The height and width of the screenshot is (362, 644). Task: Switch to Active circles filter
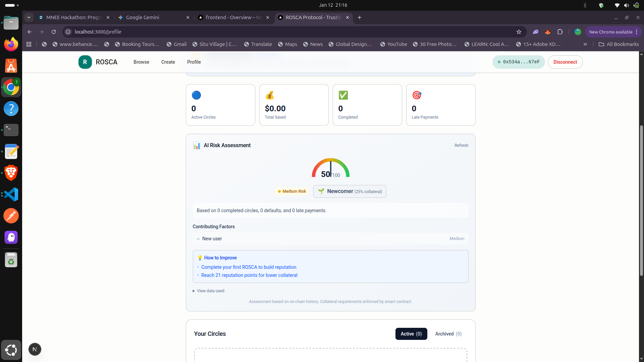[x=411, y=334]
